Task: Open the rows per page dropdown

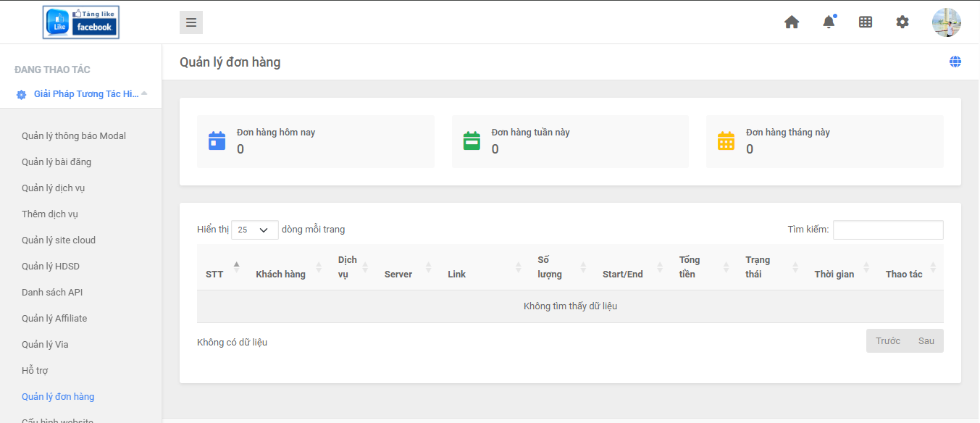Action: tap(254, 230)
